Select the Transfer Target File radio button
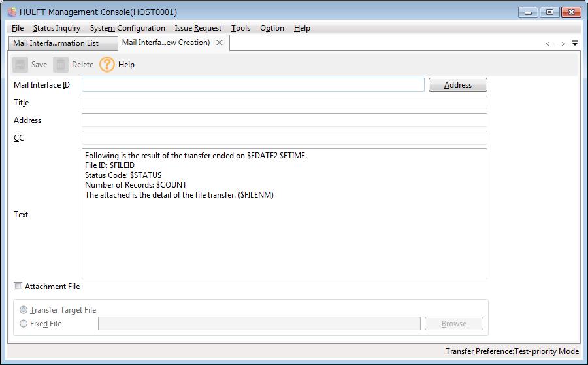Screen dimensions: 588x365 [x=24, y=310]
